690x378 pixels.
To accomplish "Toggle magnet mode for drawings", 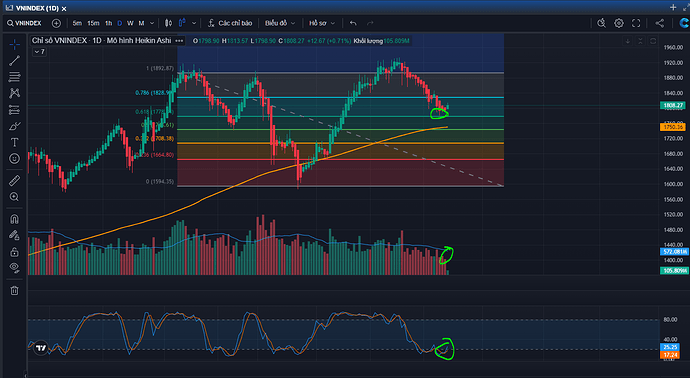I will click(x=15, y=219).
